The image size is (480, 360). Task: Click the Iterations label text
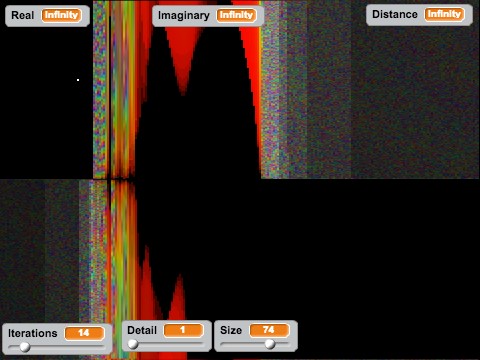[32, 333]
